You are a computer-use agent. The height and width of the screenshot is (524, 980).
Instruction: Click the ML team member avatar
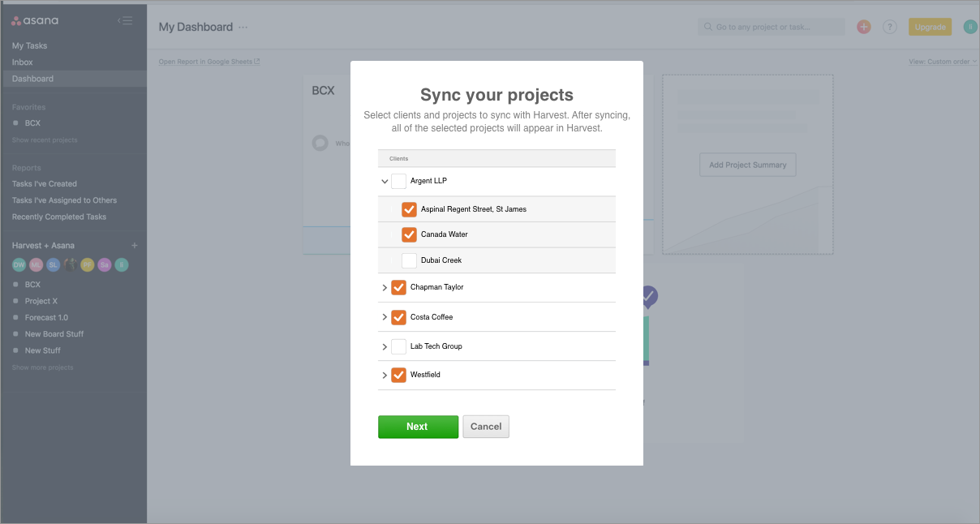pos(36,265)
